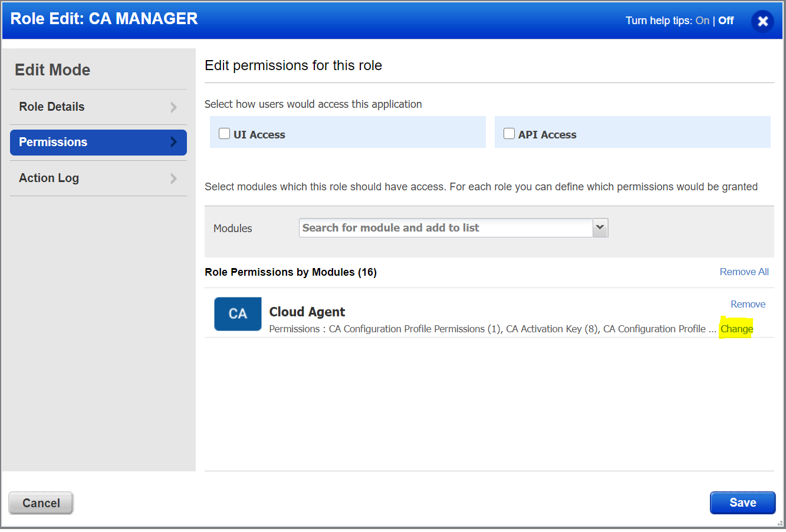This screenshot has height=532, width=786.
Task: Click the CA Cloud Agent module icon
Action: point(238,313)
